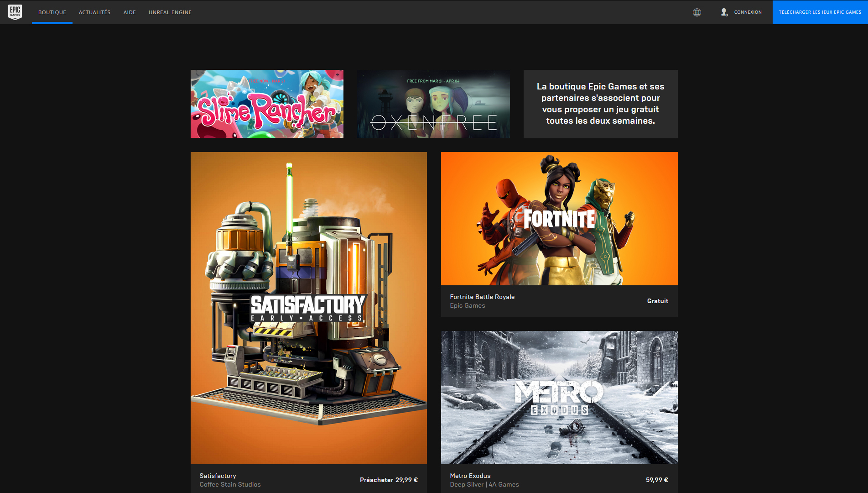This screenshot has width=868, height=493.
Task: Open the Slime Rancher free game banner
Action: pyautogui.click(x=267, y=104)
